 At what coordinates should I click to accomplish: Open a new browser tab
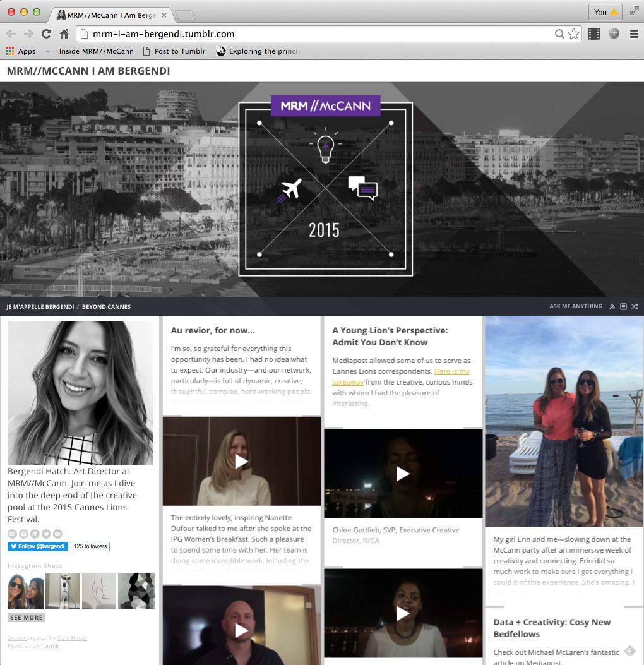coord(184,16)
